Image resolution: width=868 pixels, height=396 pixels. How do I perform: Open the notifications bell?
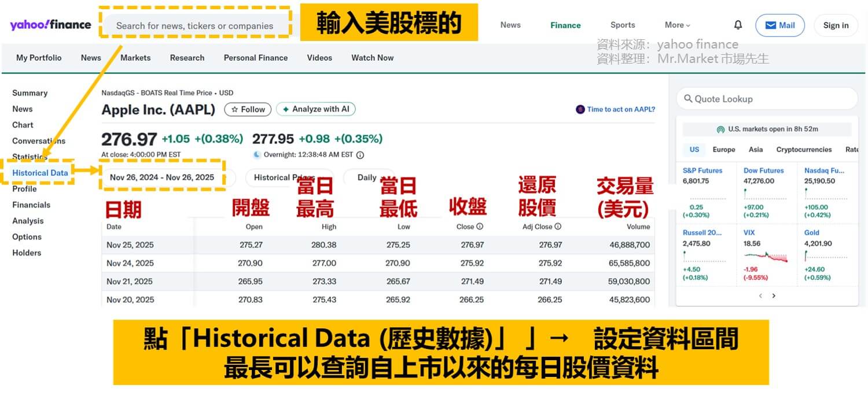tap(737, 24)
